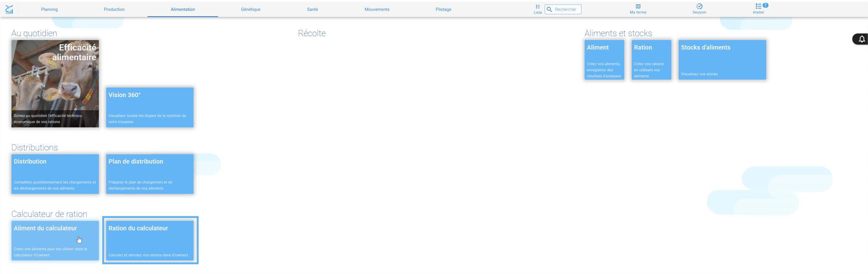Switch to the Pilotage tab
The height and width of the screenshot is (274, 868).
tap(444, 9)
